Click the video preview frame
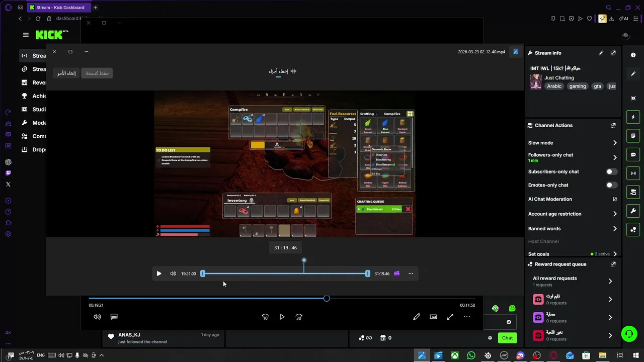The height and width of the screenshot is (362, 644). [x=285, y=164]
